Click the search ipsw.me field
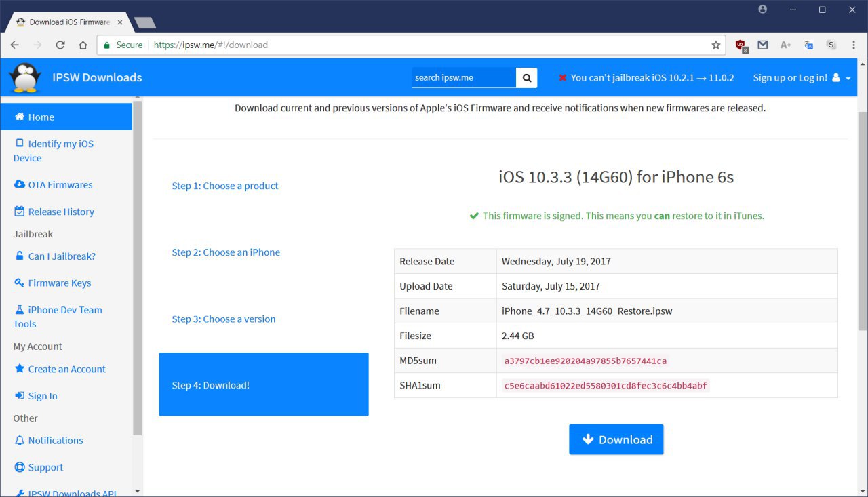 [464, 77]
